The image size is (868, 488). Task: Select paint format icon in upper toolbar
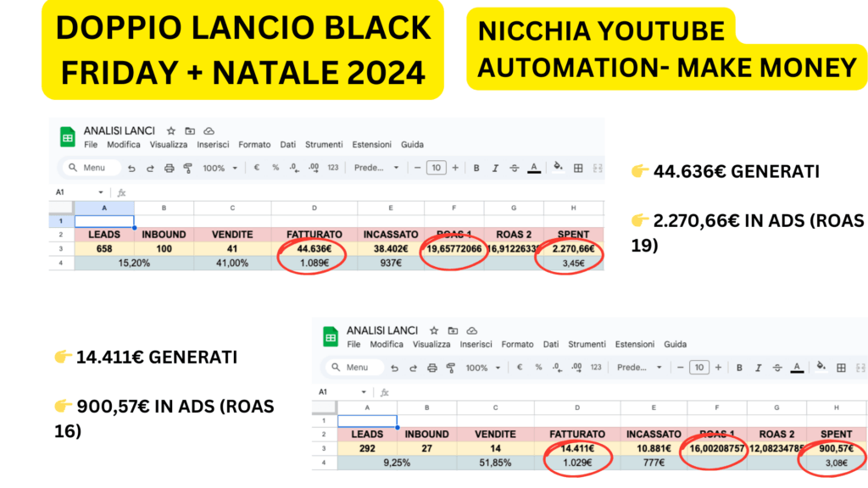click(188, 169)
